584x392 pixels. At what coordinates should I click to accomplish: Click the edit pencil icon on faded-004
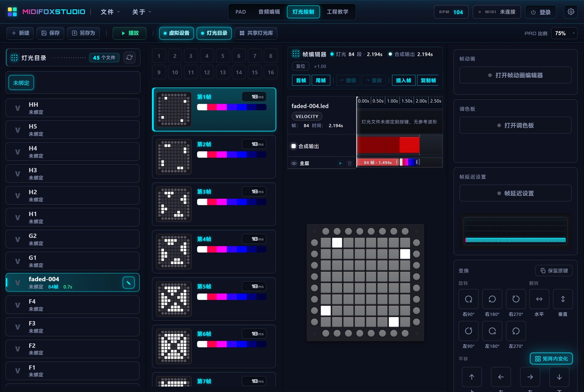coord(128,283)
